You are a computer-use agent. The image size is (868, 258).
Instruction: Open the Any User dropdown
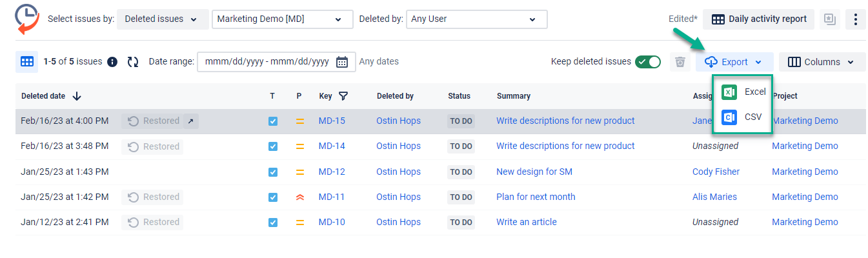(x=476, y=19)
